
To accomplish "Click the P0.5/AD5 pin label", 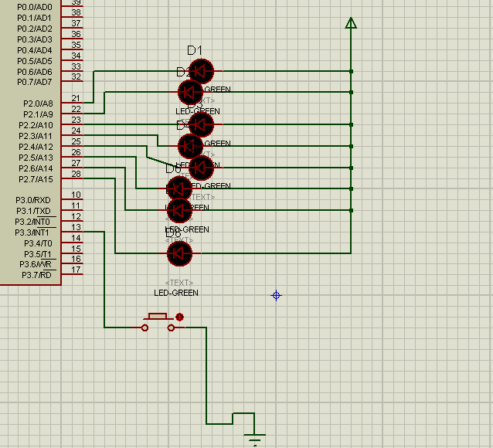I will click(x=35, y=61).
